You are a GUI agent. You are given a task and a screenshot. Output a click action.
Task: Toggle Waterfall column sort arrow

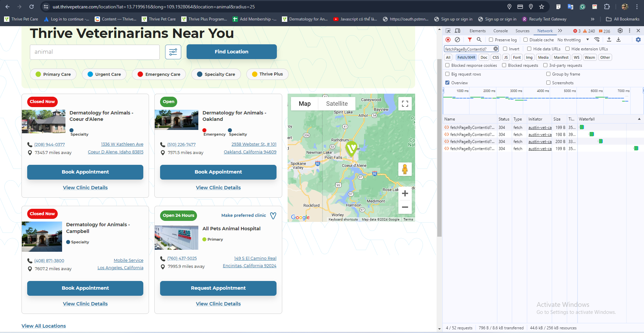coord(639,119)
